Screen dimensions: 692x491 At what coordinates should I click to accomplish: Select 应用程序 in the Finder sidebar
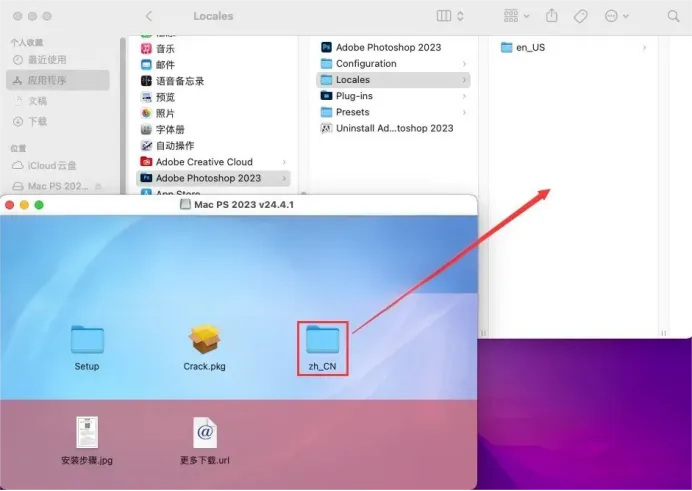click(57, 80)
